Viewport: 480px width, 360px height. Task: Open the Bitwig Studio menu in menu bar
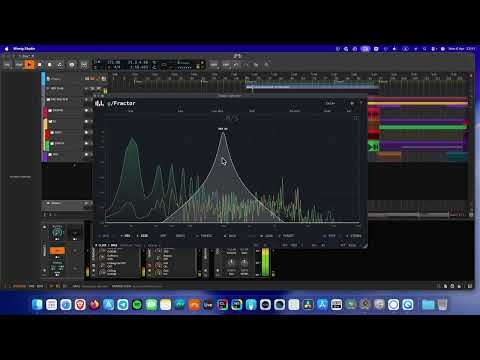click(x=24, y=49)
